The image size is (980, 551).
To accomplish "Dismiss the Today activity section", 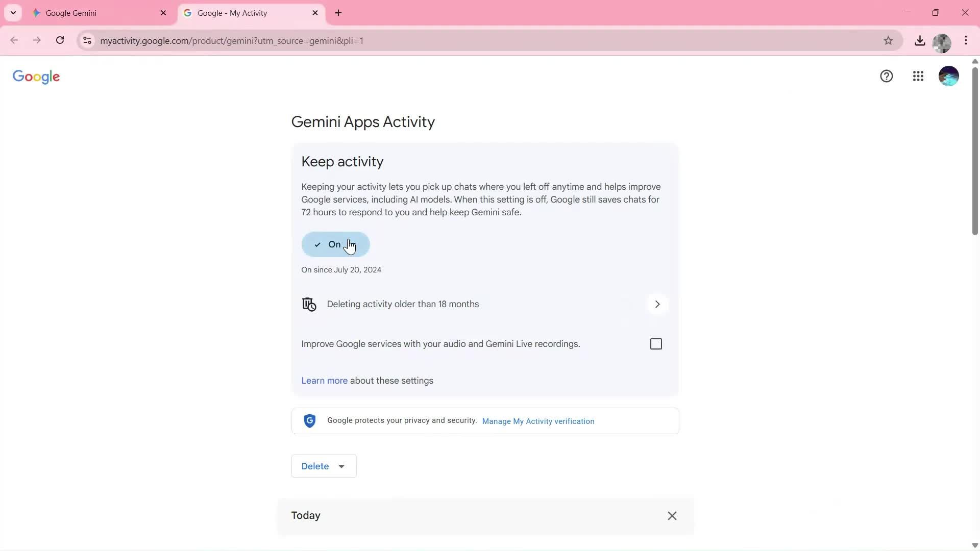I will (x=672, y=516).
